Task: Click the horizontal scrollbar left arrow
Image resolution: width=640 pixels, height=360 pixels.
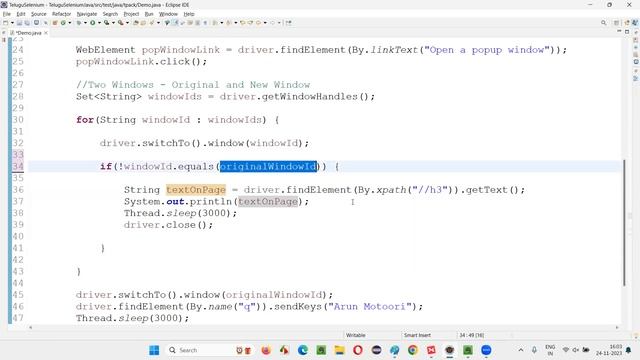Action: click(x=31, y=327)
